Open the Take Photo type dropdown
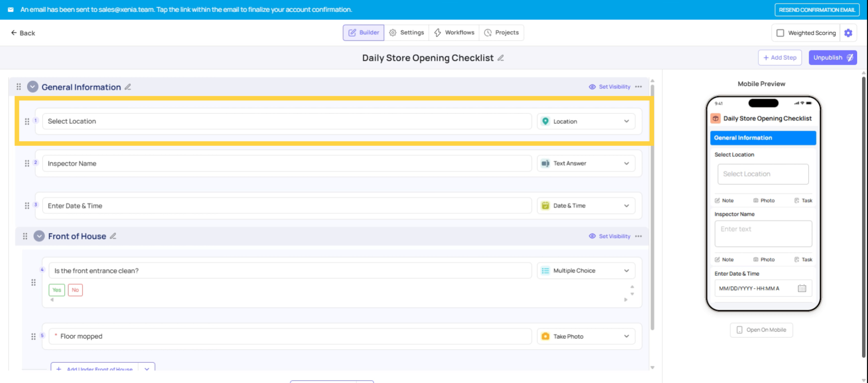This screenshot has height=383, width=868. pos(586,336)
